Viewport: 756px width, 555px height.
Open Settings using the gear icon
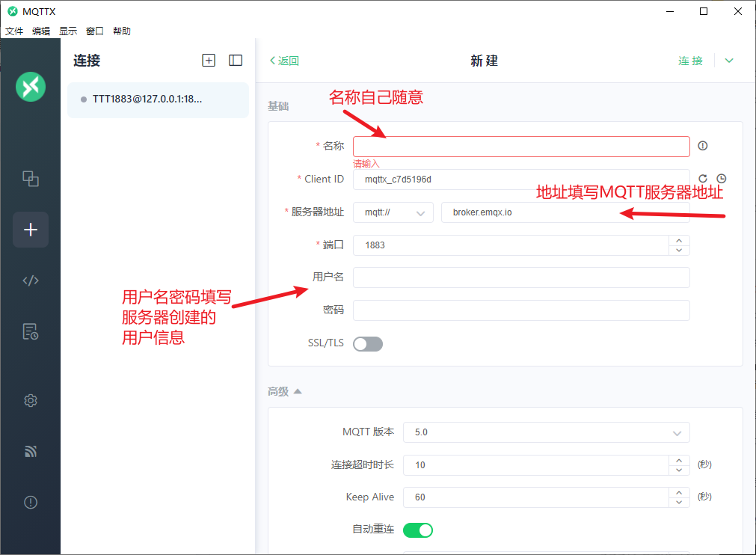31,400
